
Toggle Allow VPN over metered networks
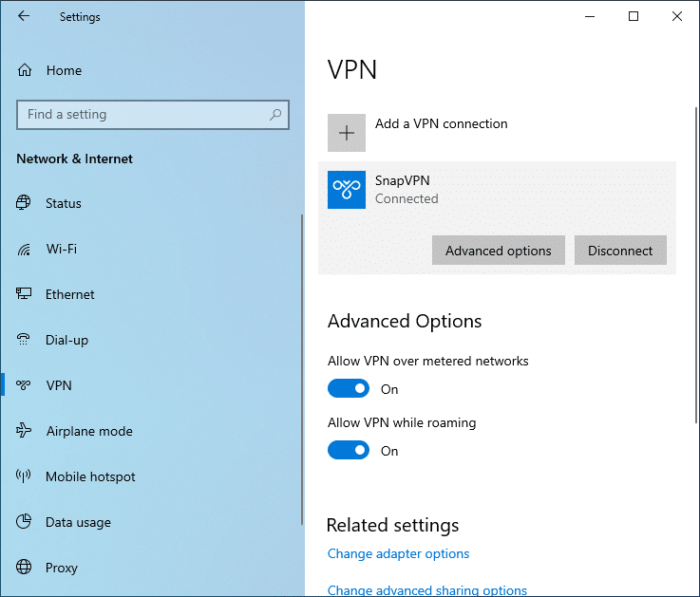pyautogui.click(x=349, y=388)
